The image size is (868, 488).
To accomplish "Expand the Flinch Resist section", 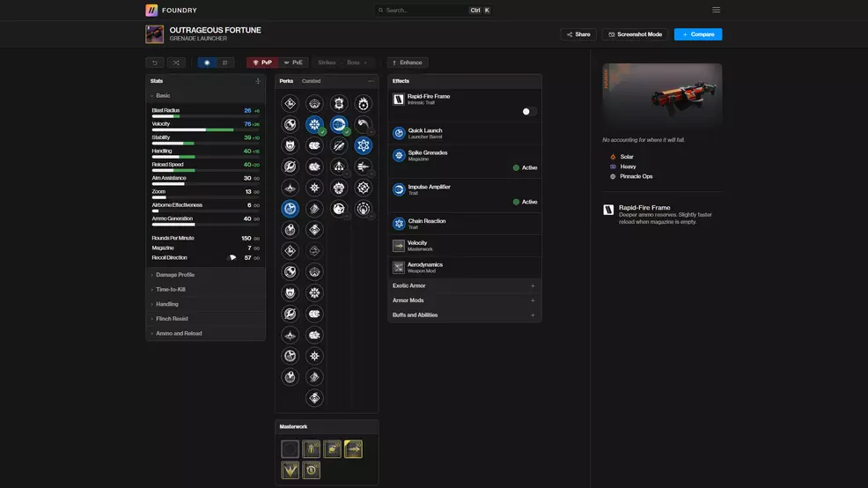I will coord(205,319).
